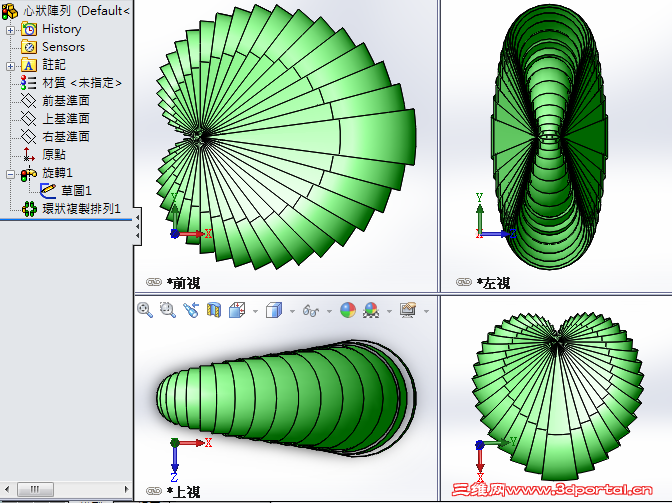Click the Previous View icon
The height and width of the screenshot is (503, 672).
(191, 310)
